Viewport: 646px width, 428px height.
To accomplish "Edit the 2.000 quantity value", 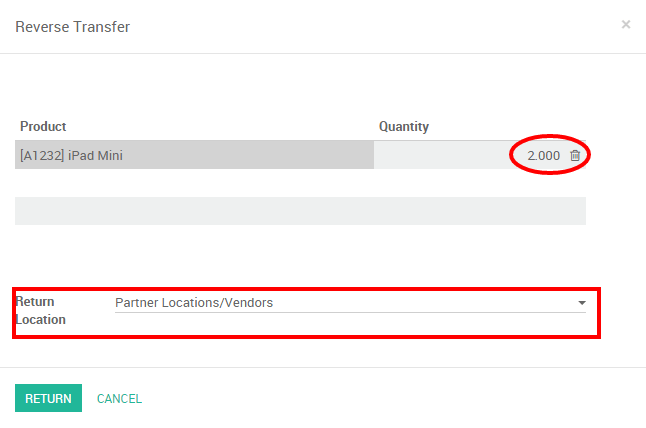I will point(543,155).
